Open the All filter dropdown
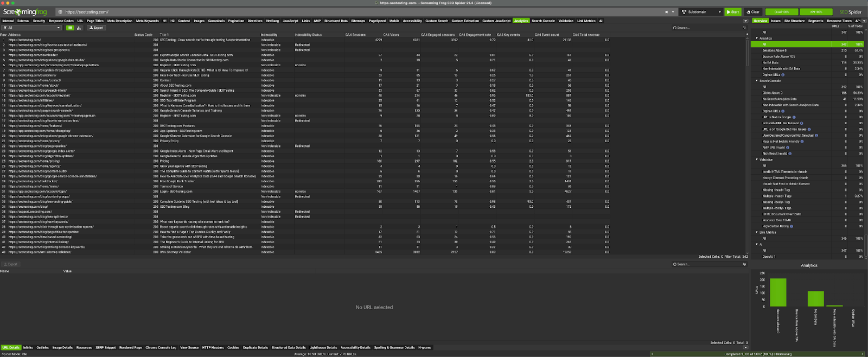Screen dimensions: 868x357 (x=34, y=28)
